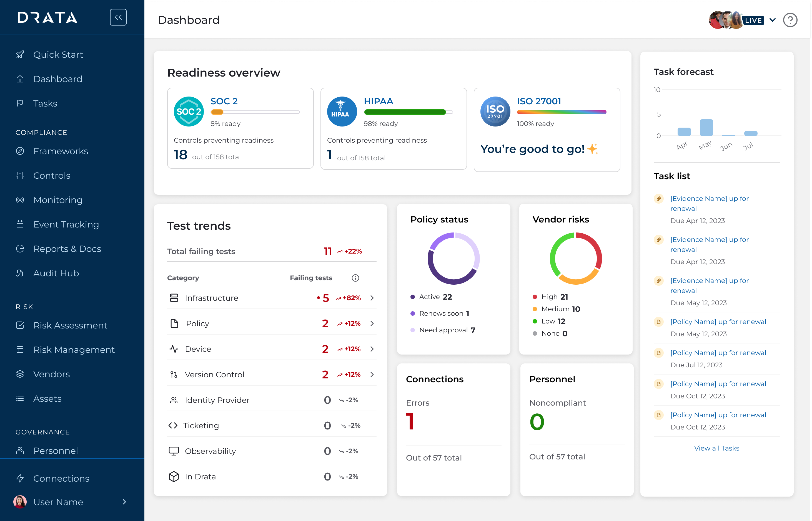Collapse the sidebar with double-chevron button
The height and width of the screenshot is (521, 812).
[x=118, y=17]
